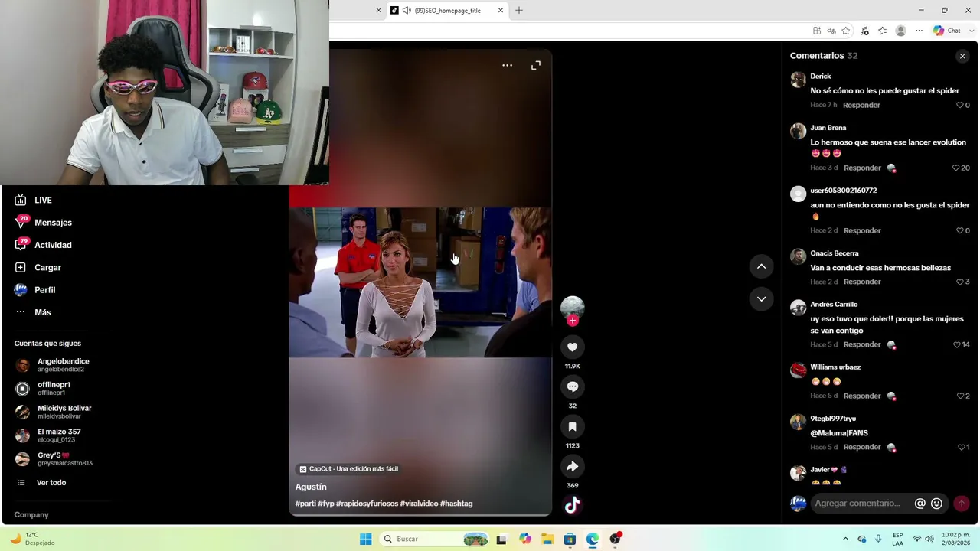980x551 pixels.
Task: Open the creator's avatar on the video
Action: click(572, 308)
